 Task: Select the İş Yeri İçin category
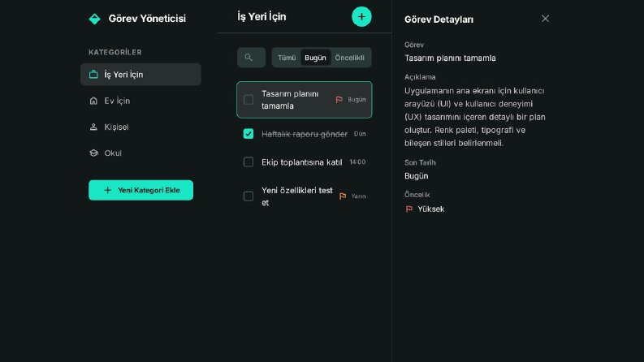click(x=140, y=75)
